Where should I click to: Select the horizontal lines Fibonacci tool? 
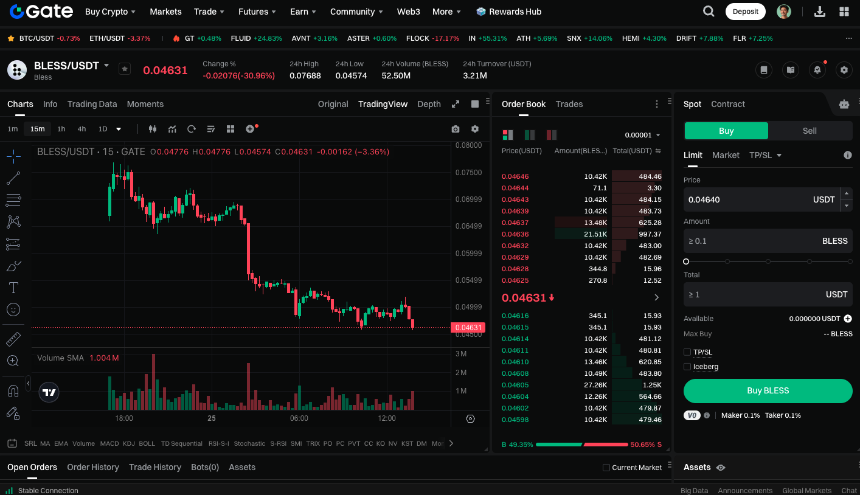coord(14,200)
